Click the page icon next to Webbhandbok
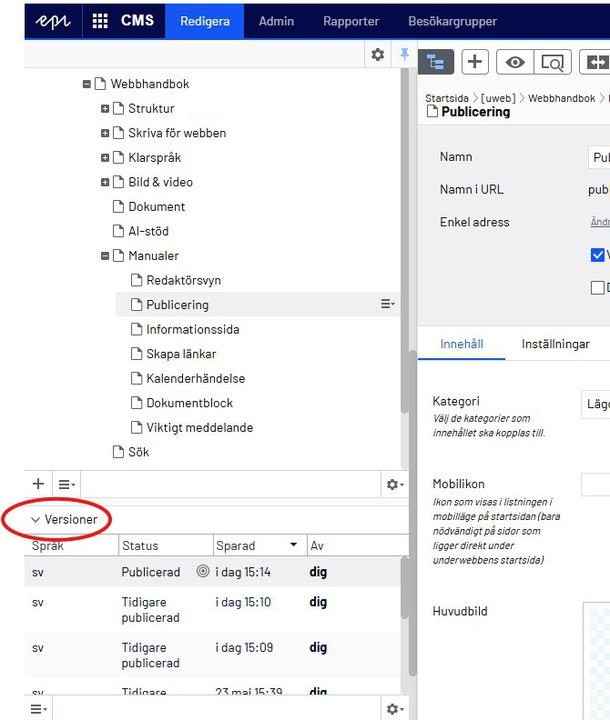 pos(100,84)
